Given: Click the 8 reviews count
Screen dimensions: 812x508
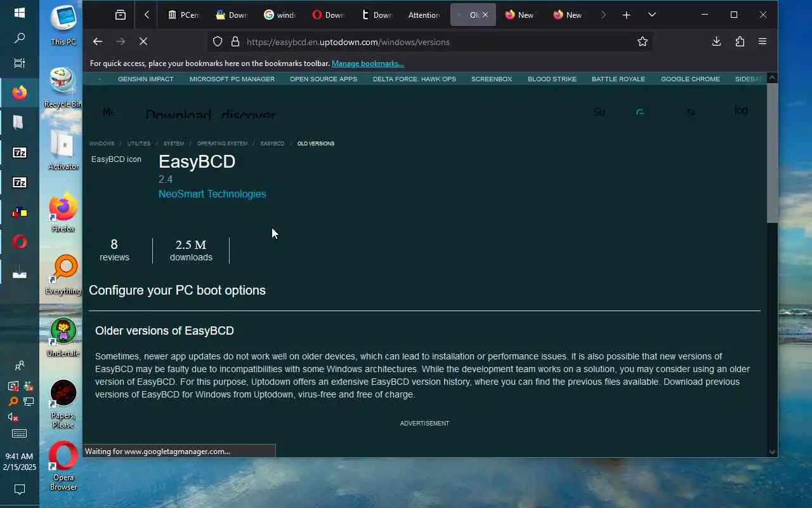Looking at the screenshot, I should 114,250.
